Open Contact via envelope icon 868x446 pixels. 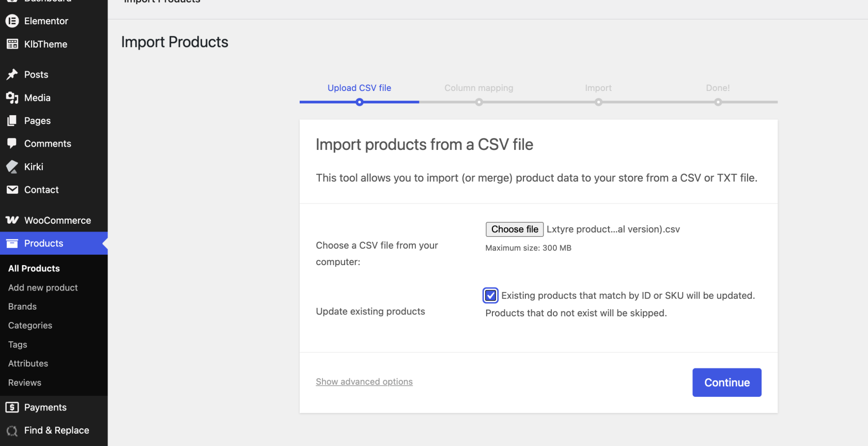[x=12, y=190]
